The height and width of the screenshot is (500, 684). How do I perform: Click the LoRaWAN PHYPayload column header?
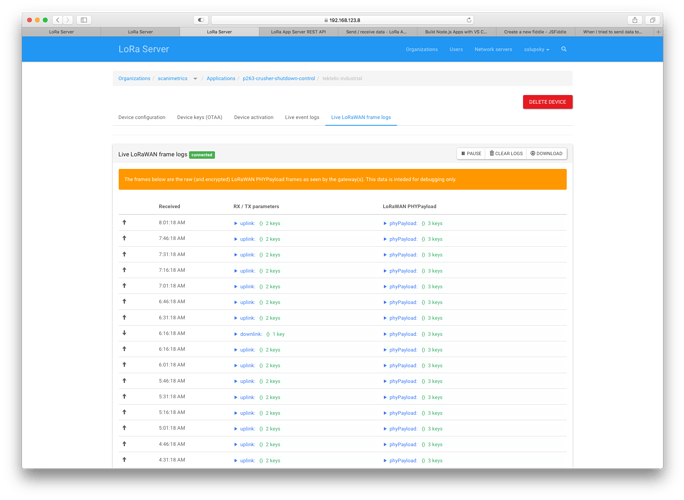(409, 206)
